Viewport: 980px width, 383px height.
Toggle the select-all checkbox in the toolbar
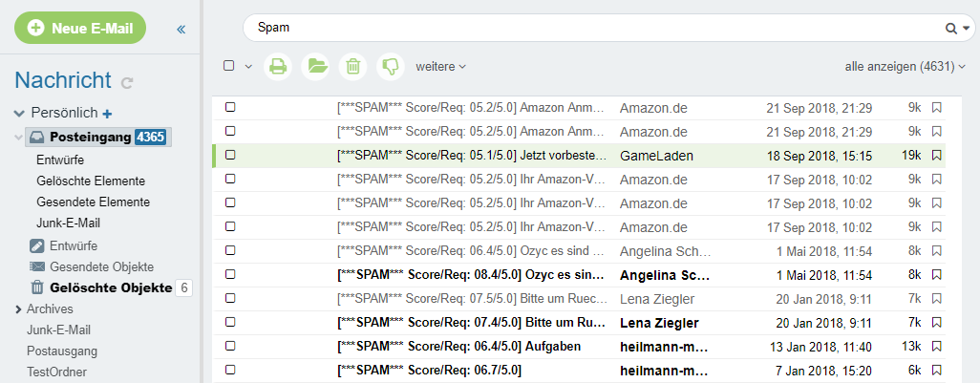pos(229,66)
